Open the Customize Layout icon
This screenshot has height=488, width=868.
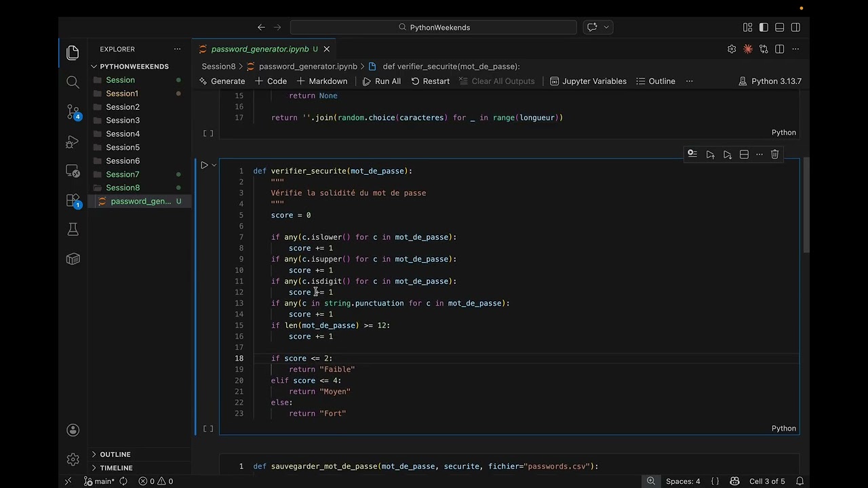(747, 27)
